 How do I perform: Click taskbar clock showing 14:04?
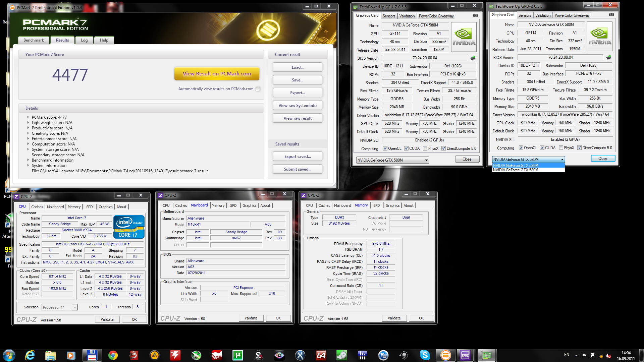pyautogui.click(x=626, y=353)
